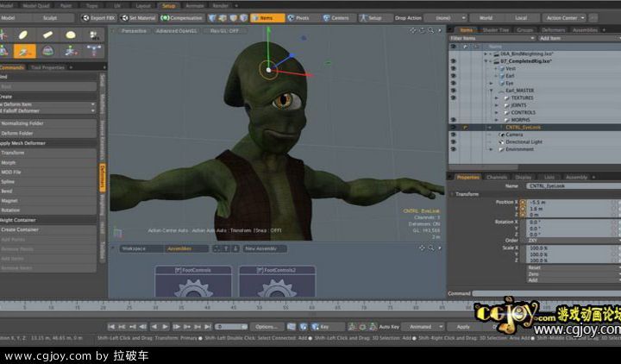Toggle visibility of Camera item
This screenshot has width=621, height=364.
point(454,135)
